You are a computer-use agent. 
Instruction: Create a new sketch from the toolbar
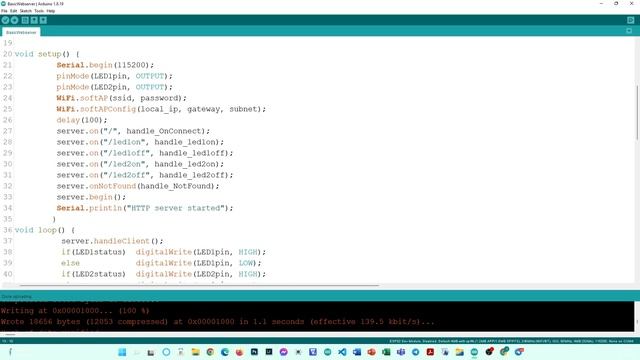pyautogui.click(x=25, y=20)
